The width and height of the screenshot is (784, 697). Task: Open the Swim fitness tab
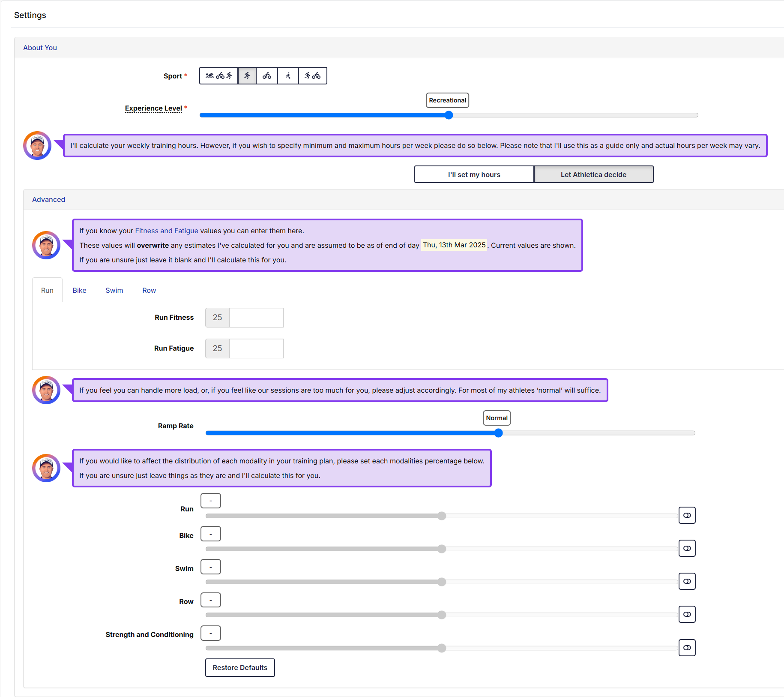[114, 290]
